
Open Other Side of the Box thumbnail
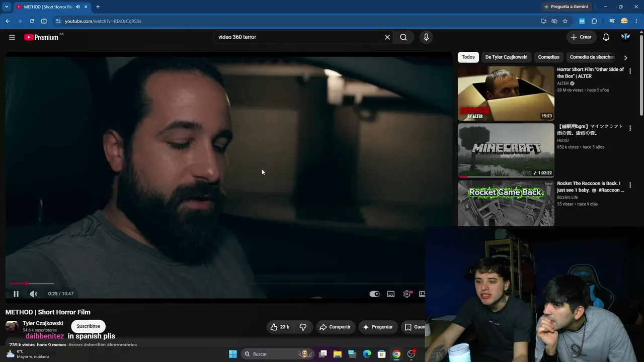506,94
